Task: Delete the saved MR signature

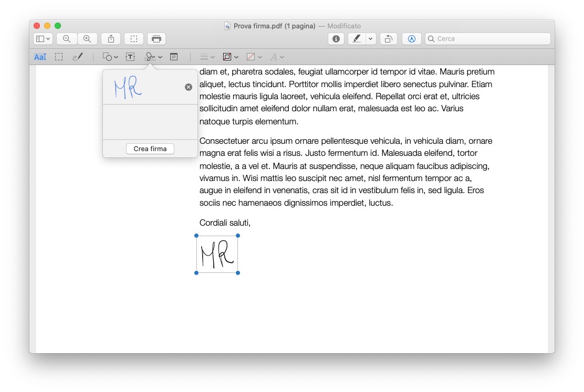Action: coord(189,87)
